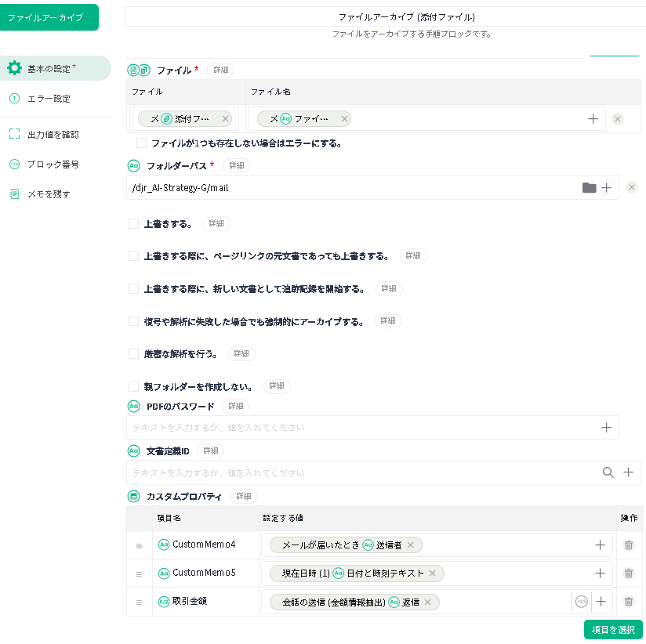Check 親フォルダーを作成しない option
The image size is (646, 644).
[134, 386]
